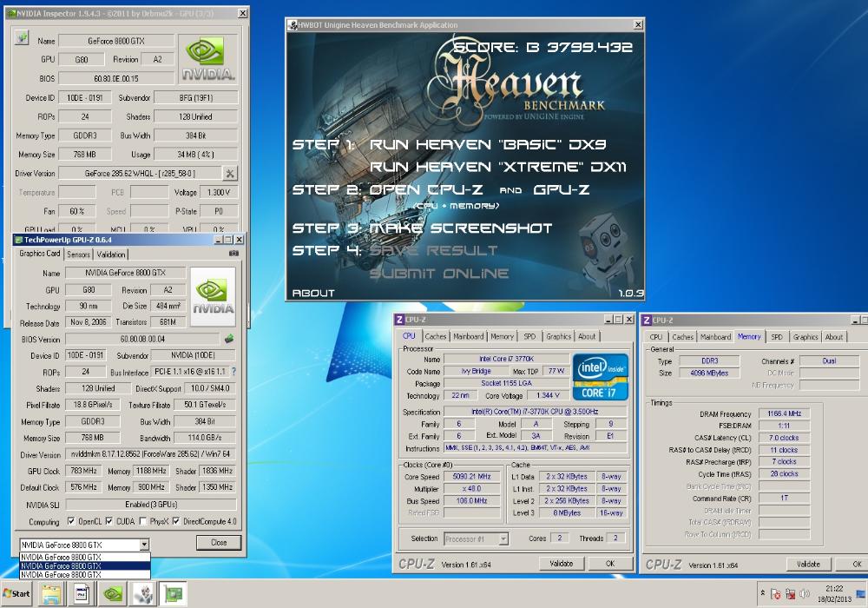
Task: Toggle the DirectCompute 4.0 checkbox
Action: pyautogui.click(x=176, y=521)
